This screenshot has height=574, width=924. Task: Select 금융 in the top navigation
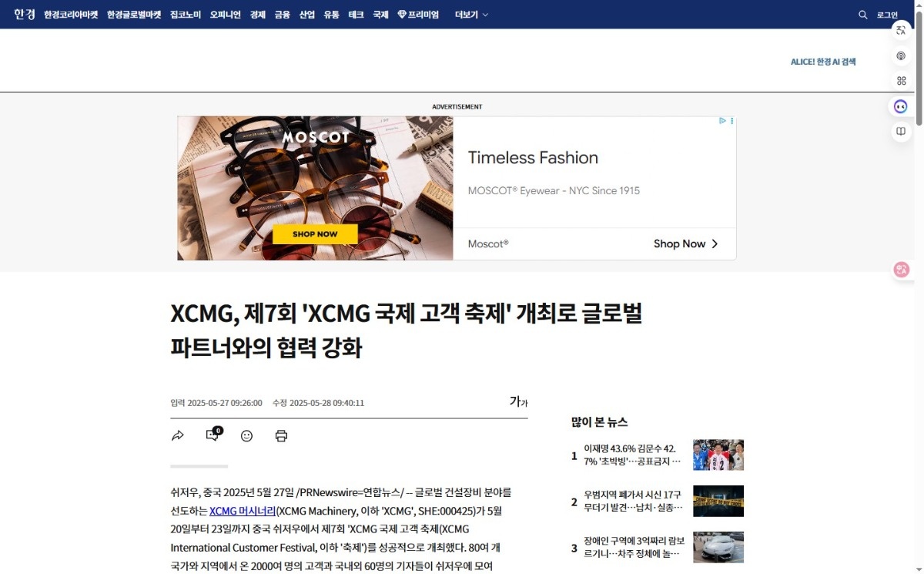[x=283, y=15]
